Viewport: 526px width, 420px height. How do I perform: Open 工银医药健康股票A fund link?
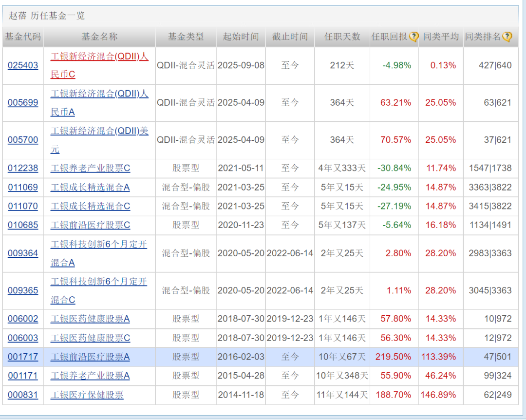click(90, 318)
